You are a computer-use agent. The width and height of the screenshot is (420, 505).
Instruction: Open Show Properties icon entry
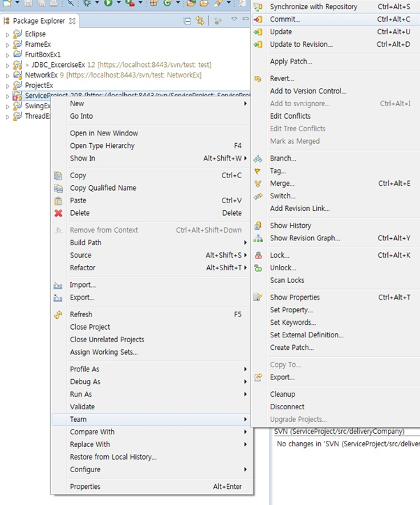(x=258, y=298)
